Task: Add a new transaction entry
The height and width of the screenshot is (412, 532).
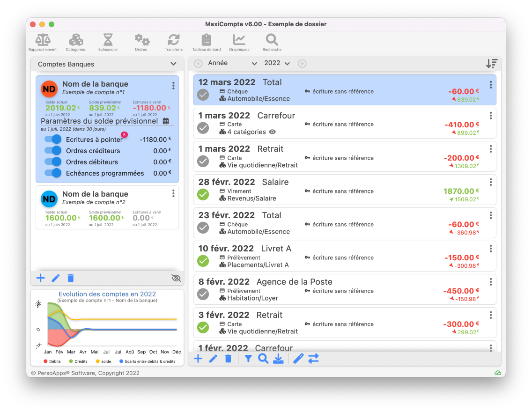Action: click(x=198, y=359)
